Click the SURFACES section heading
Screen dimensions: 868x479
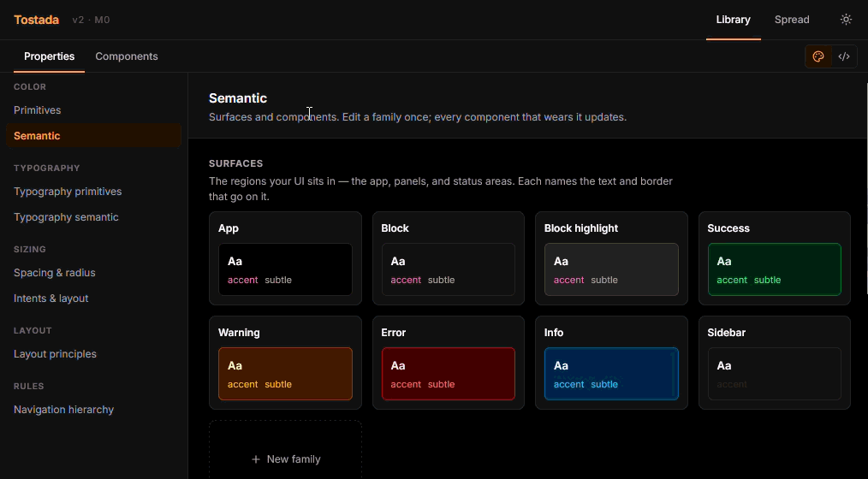point(235,163)
